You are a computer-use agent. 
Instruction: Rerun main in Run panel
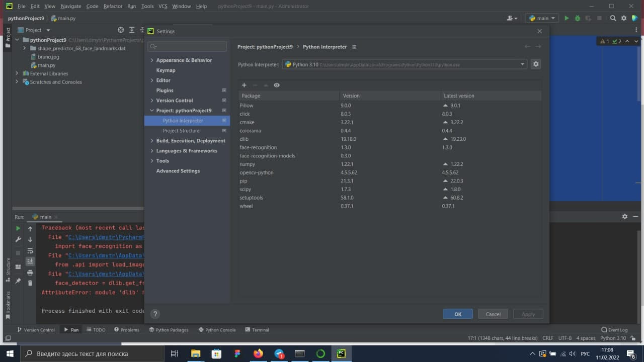(18, 229)
